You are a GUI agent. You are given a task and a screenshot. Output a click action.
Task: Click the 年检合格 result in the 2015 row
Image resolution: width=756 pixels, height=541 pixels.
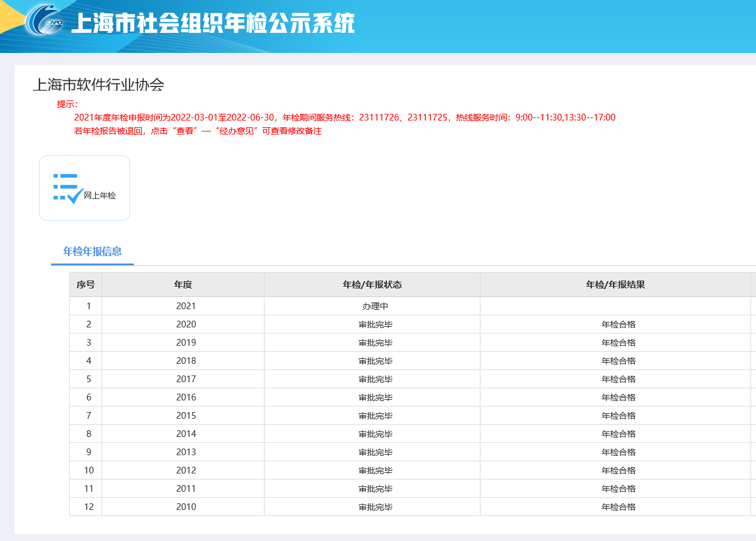(x=619, y=416)
